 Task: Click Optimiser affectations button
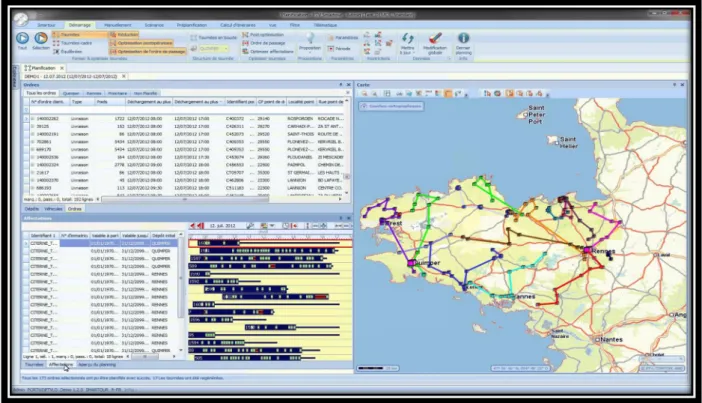[268, 51]
